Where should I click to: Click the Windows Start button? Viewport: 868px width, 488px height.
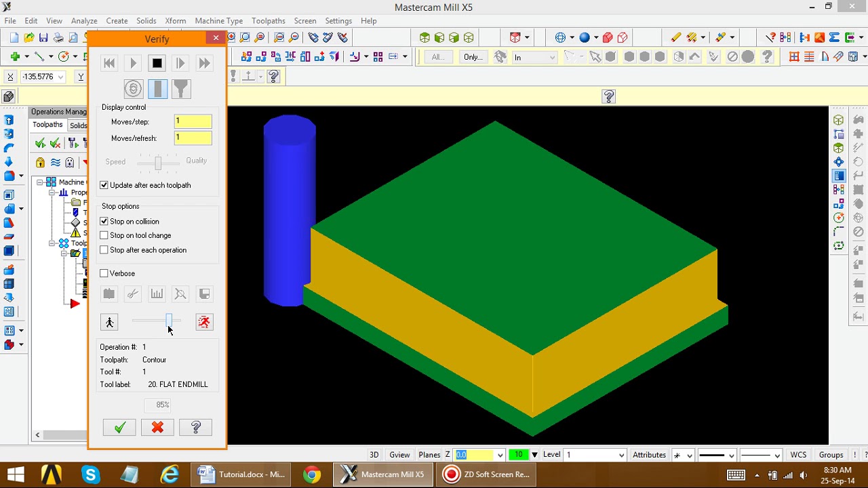(x=16, y=474)
